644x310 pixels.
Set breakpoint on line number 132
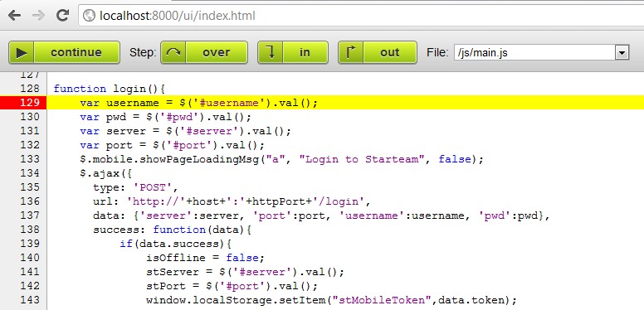(30, 145)
